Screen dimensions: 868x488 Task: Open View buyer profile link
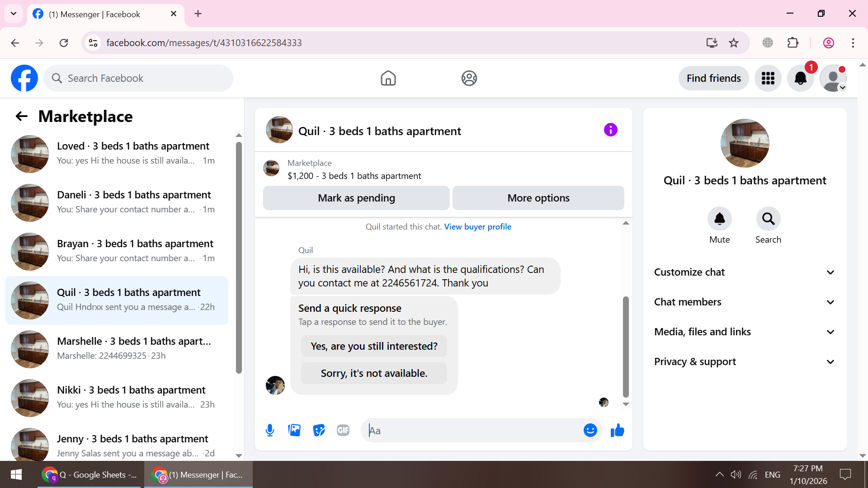(x=477, y=227)
